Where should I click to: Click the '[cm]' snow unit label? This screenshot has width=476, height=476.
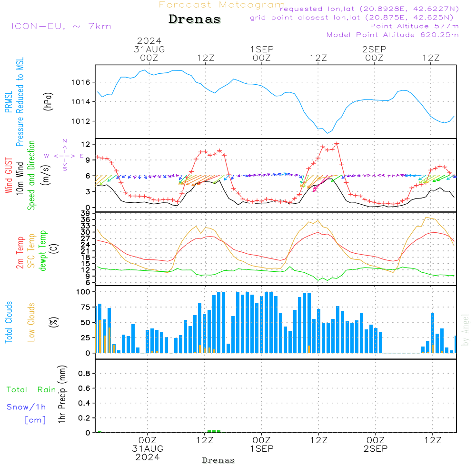35,420
